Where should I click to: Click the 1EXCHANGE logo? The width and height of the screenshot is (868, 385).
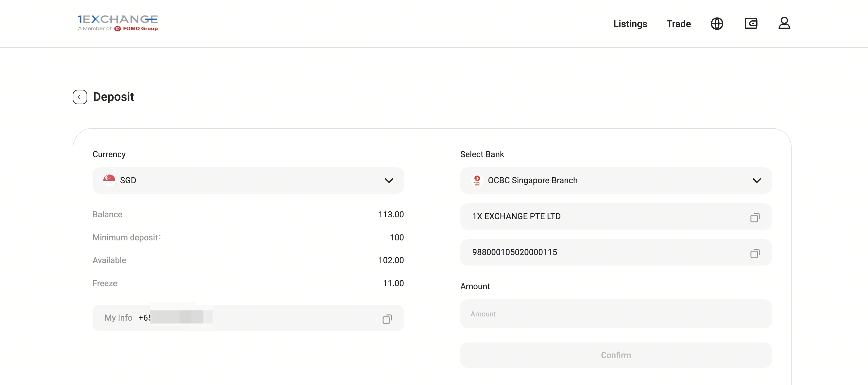click(118, 23)
